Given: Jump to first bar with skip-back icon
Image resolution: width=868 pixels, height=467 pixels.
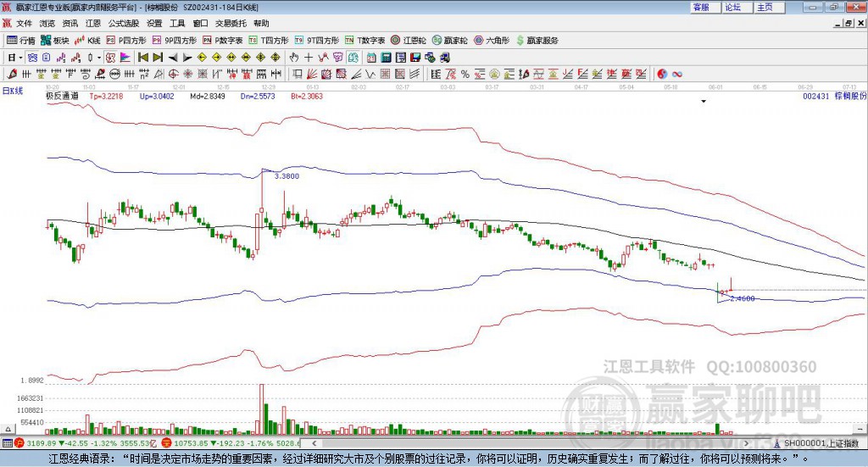Looking at the screenshot, I should click(142, 58).
